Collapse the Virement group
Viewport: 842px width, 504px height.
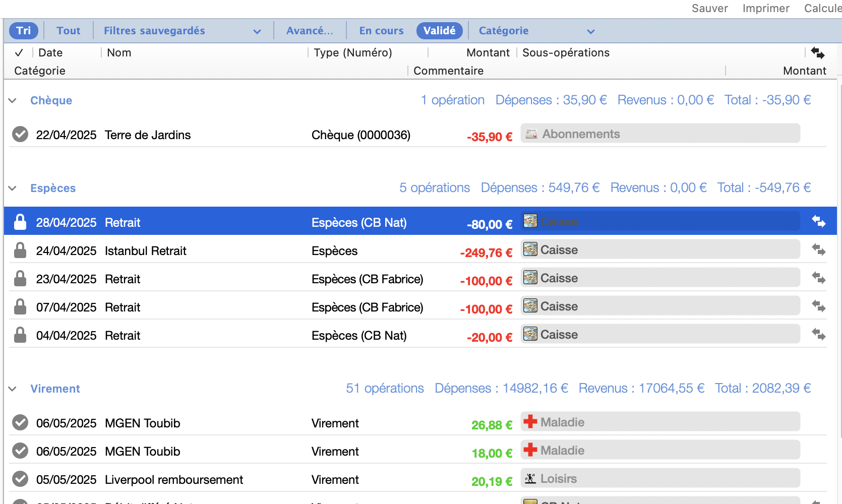point(13,389)
